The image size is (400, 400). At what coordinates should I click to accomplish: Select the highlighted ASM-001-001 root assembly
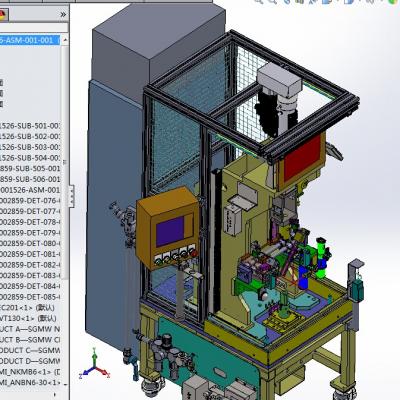[x=30, y=40]
